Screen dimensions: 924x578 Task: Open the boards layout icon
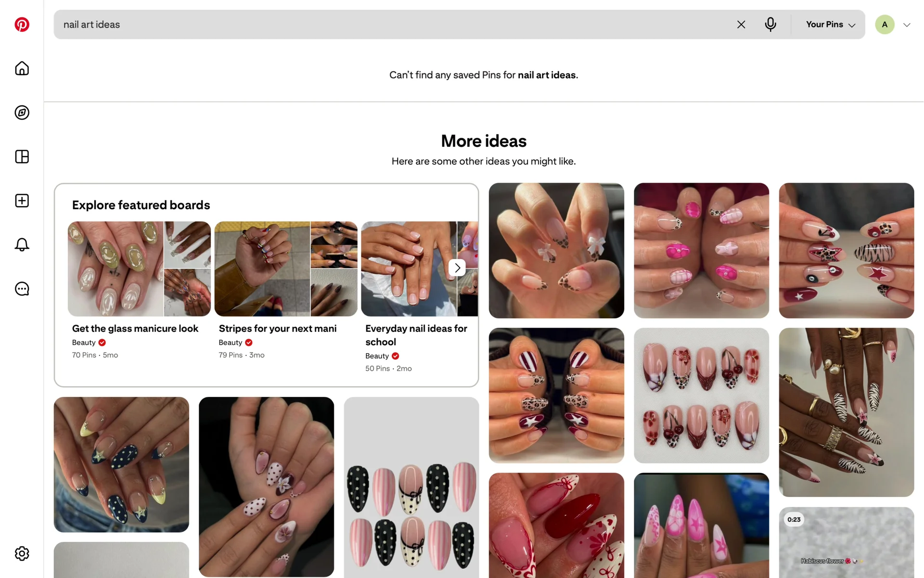click(22, 157)
